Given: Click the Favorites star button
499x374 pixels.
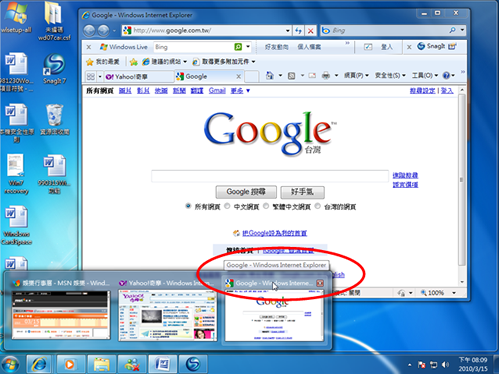Looking at the screenshot, I should click(103, 62).
